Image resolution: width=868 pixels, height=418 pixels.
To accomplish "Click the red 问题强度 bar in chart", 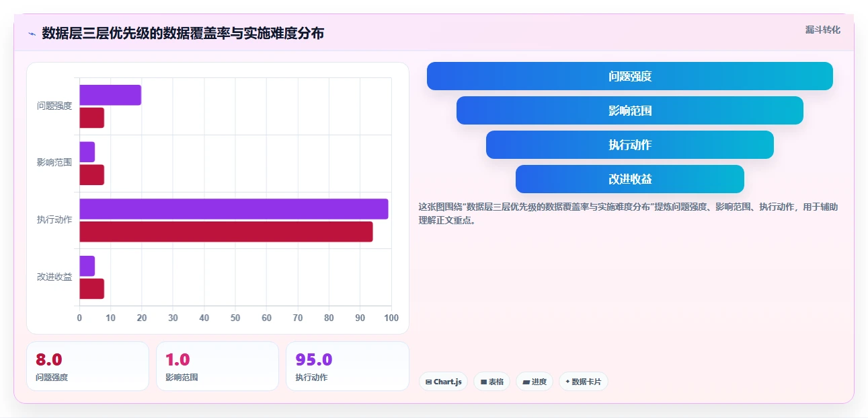I will (x=91, y=118).
